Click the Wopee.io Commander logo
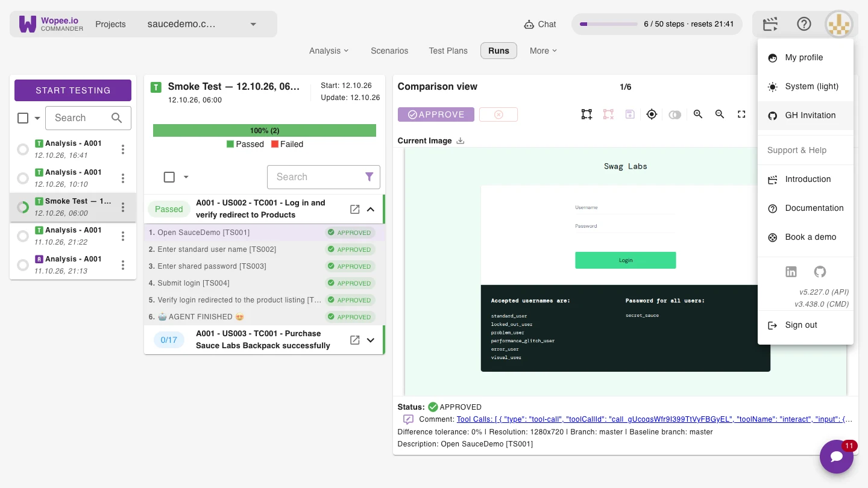Viewport: 868px width, 488px height. [x=51, y=24]
